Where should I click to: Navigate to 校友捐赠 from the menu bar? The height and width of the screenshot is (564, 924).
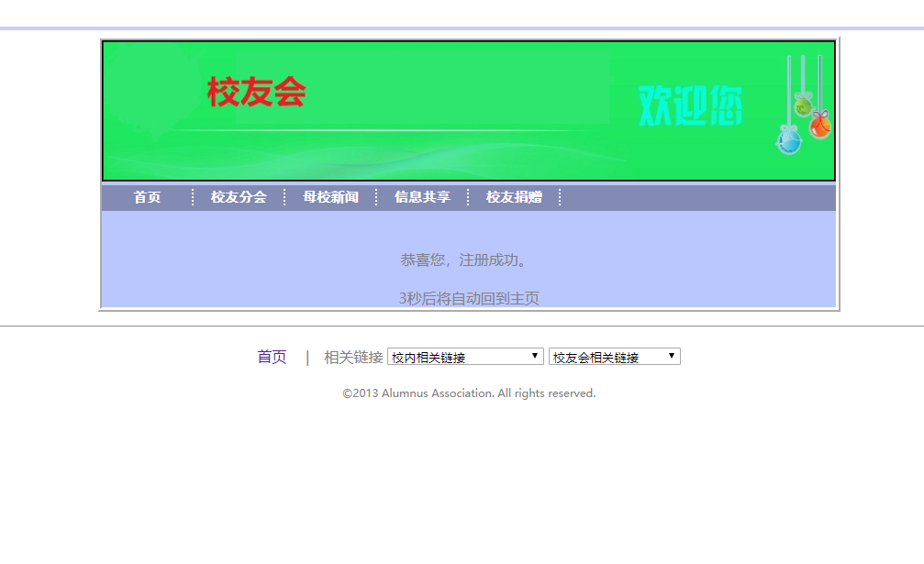pyautogui.click(x=514, y=195)
